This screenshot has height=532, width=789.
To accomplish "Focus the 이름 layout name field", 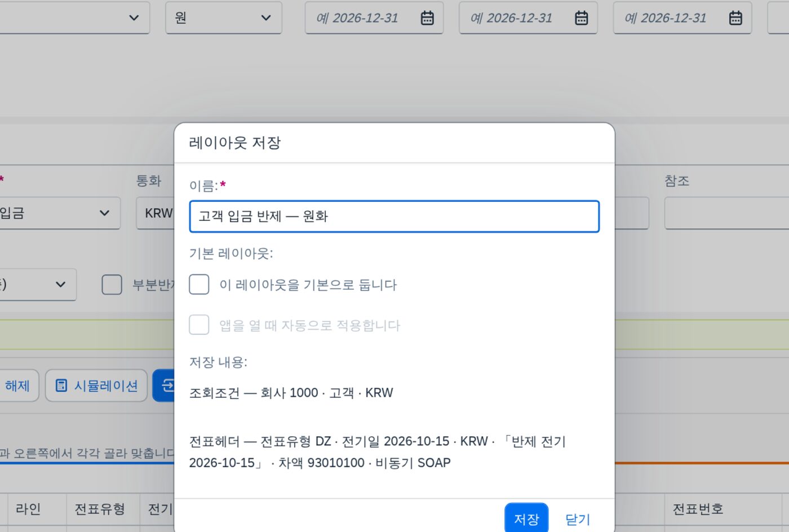I will [x=394, y=216].
